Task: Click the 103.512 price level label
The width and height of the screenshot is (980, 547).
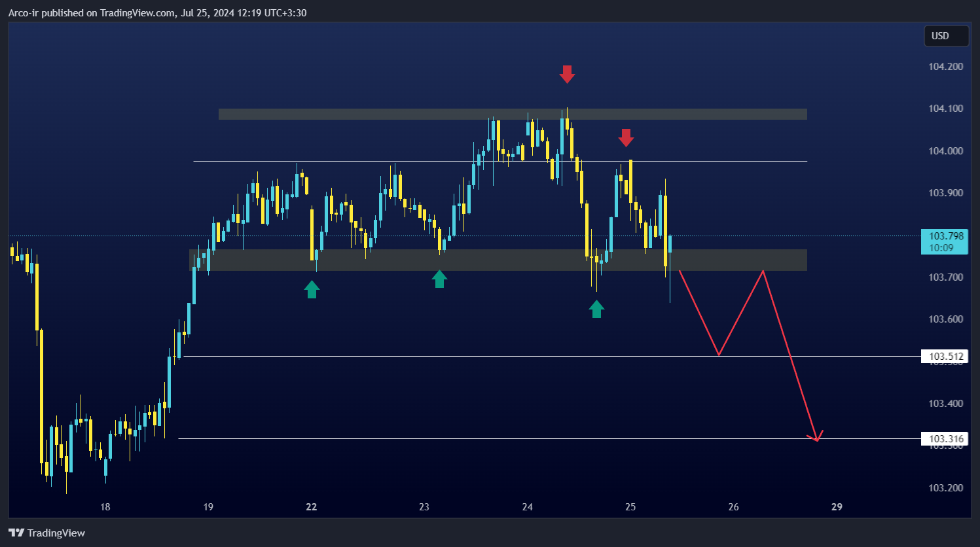Action: (946, 357)
